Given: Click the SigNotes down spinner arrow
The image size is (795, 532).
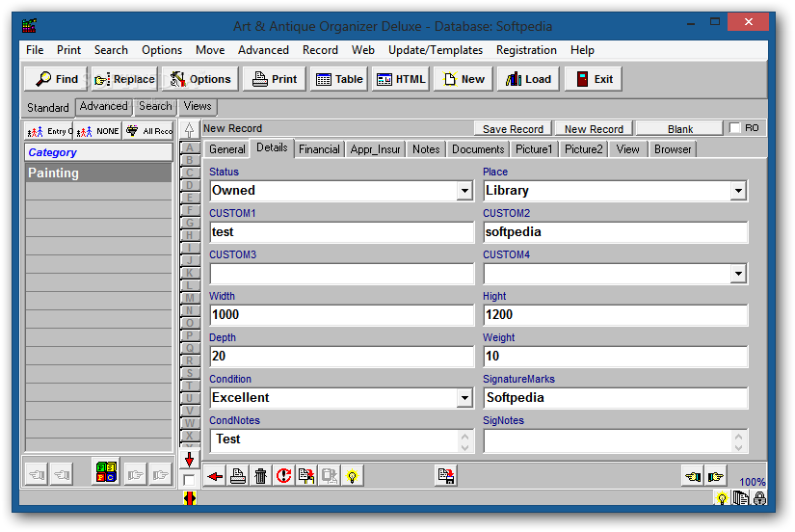Looking at the screenshot, I should [x=739, y=447].
